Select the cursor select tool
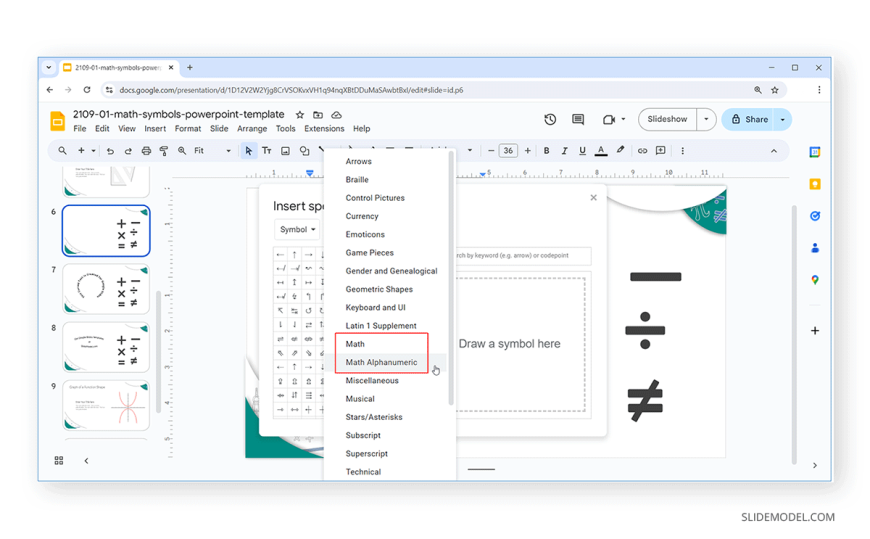Screen dimensions: 870x539 click(x=248, y=151)
